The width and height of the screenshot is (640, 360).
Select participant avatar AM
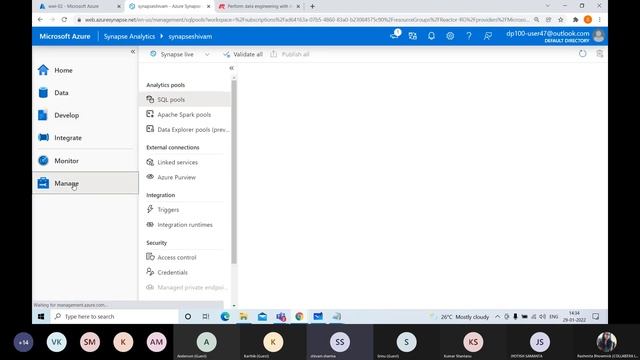click(156, 342)
